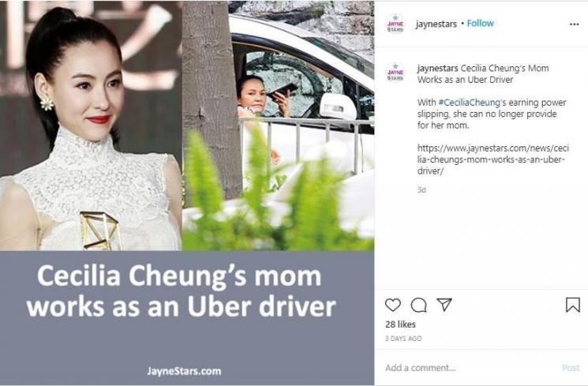This screenshot has height=386, width=588.
Task: Save the post with the bookmark icon
Action: pyautogui.click(x=573, y=305)
